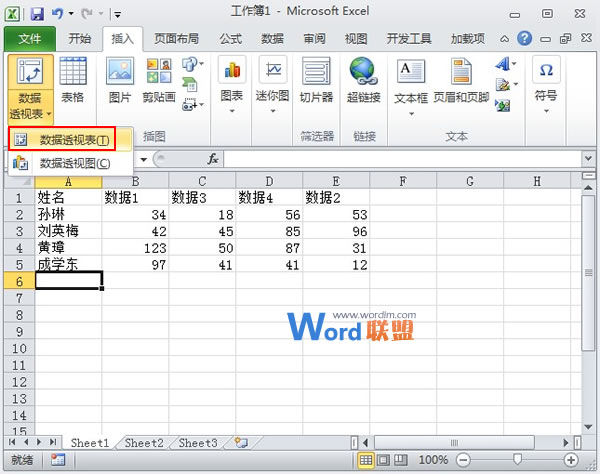
Task: Open the Symbol (符号) dropdown arrow
Action: pos(546,111)
